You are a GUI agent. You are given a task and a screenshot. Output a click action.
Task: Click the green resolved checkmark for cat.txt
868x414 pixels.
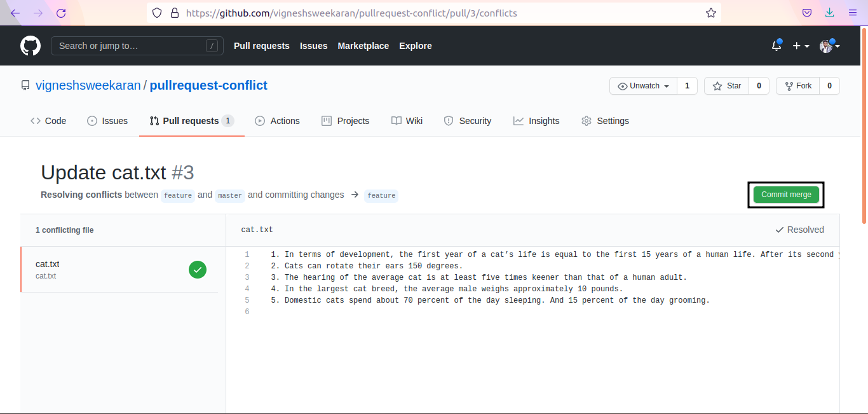coord(198,270)
